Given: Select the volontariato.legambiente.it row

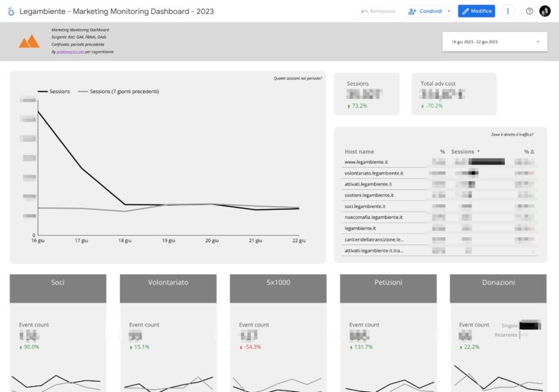Looking at the screenshot, I should coord(373,173).
